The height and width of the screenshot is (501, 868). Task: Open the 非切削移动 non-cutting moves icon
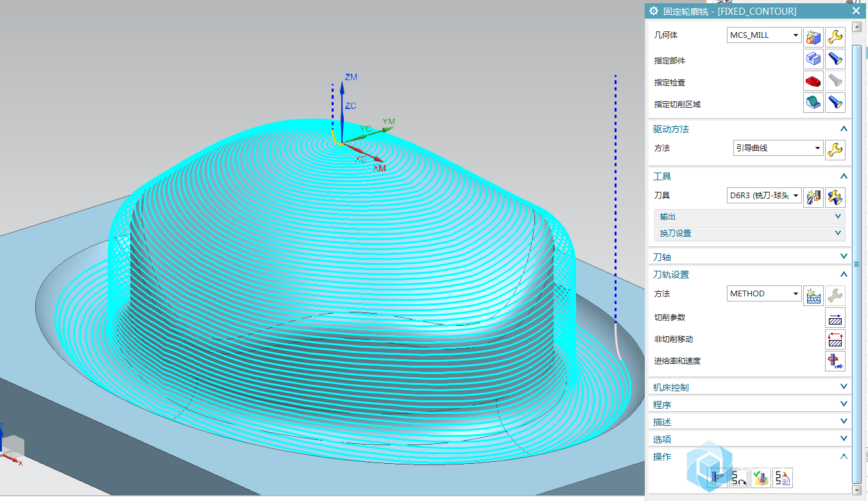pos(835,339)
